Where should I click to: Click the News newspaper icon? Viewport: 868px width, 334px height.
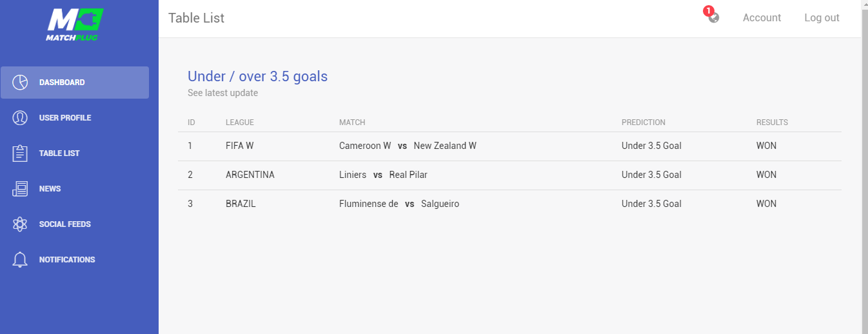[x=20, y=189]
